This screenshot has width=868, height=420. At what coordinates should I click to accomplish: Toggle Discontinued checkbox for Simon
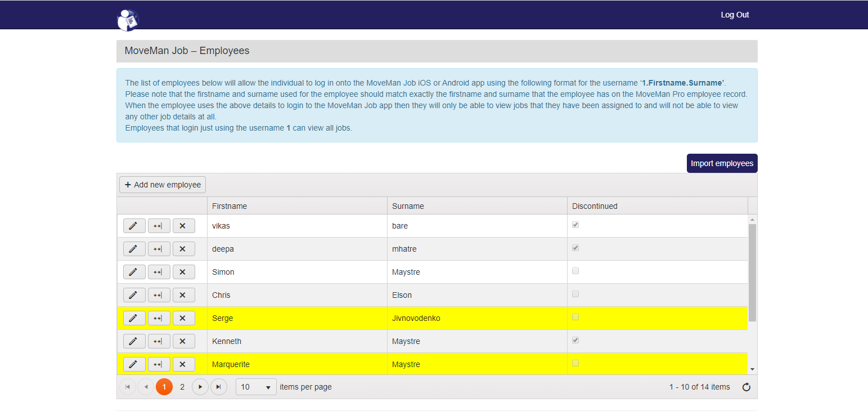point(575,271)
